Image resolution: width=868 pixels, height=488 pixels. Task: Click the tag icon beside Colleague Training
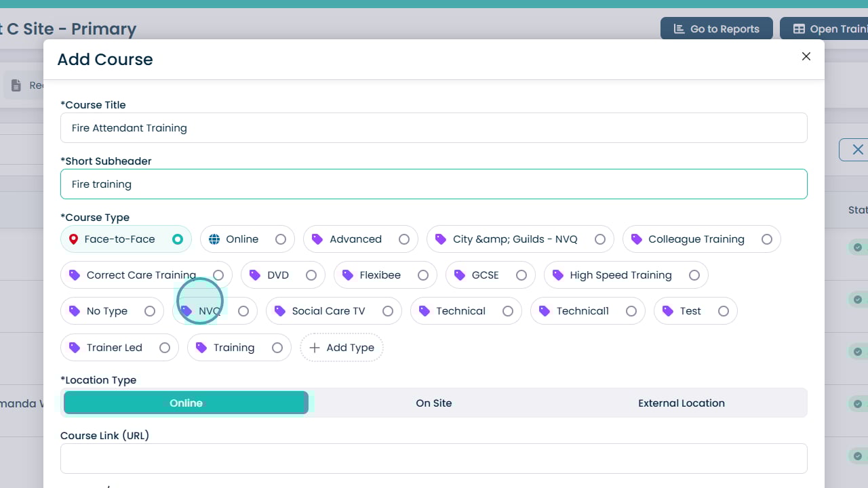pos(636,239)
